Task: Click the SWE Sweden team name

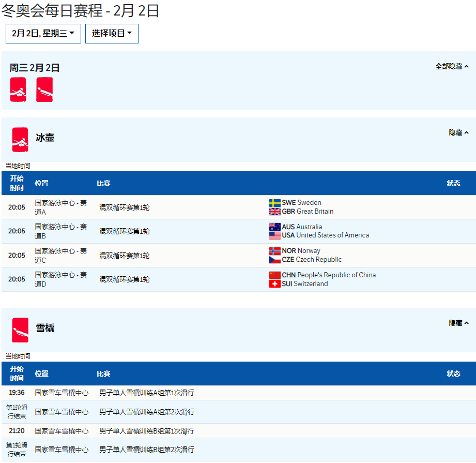Action: (x=301, y=203)
